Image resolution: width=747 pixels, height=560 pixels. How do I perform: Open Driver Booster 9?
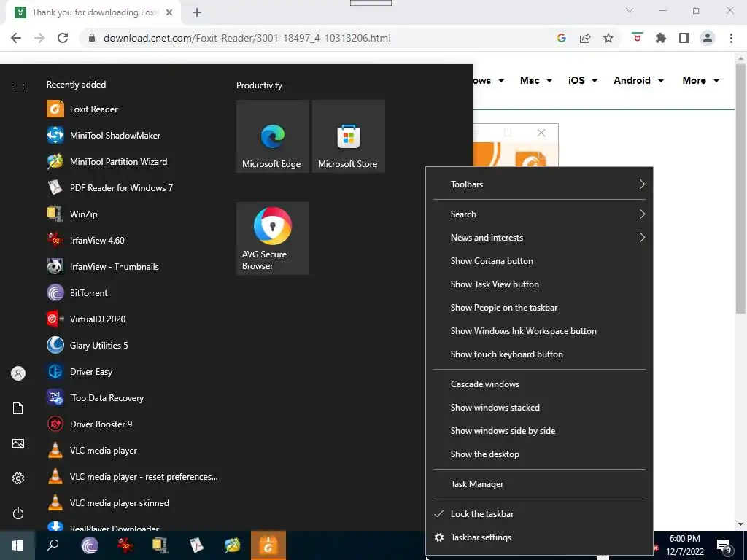(x=133, y=424)
